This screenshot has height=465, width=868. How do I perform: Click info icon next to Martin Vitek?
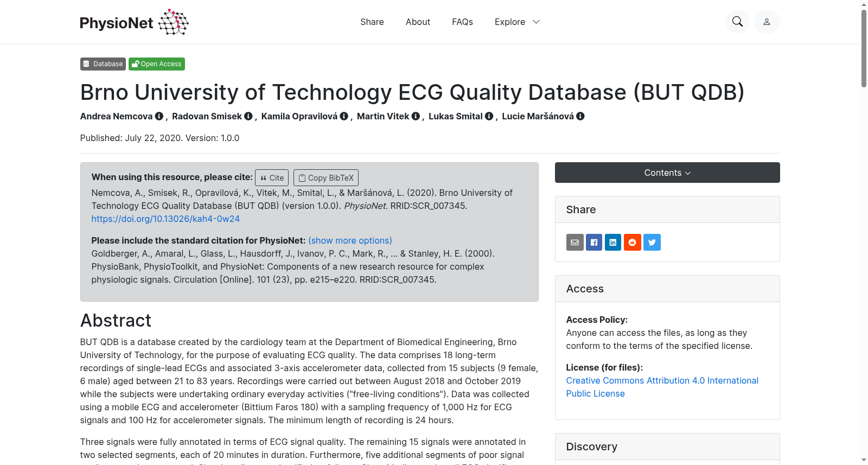click(x=416, y=116)
